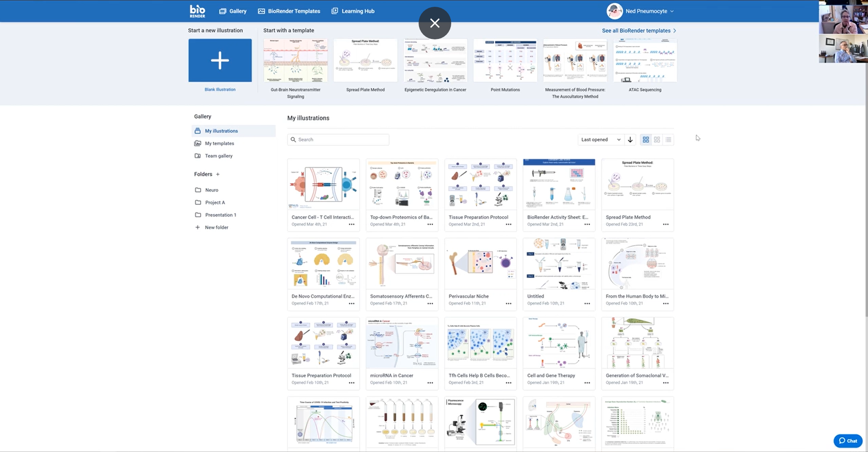
Task: Open options for Tissue Preparation Protocol illustration
Action: click(x=508, y=224)
